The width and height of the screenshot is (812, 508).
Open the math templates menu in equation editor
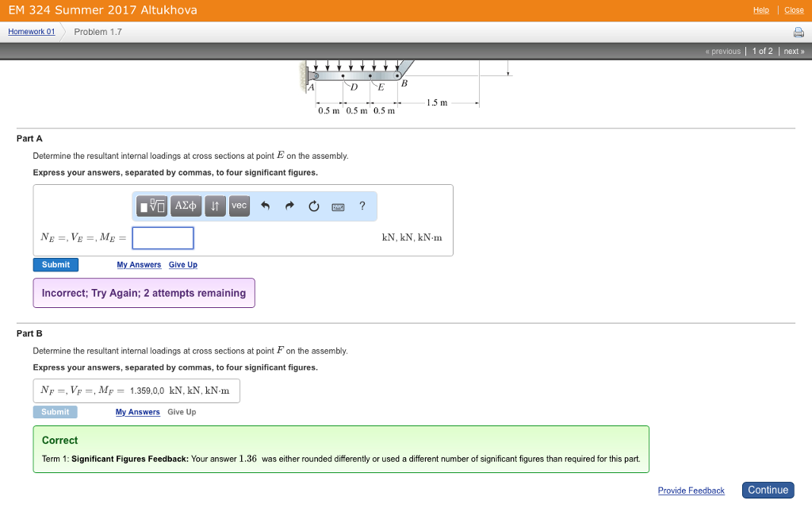point(151,206)
